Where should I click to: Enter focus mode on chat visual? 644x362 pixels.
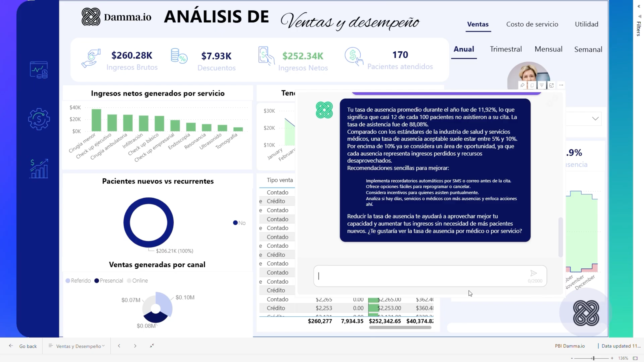[551, 85]
